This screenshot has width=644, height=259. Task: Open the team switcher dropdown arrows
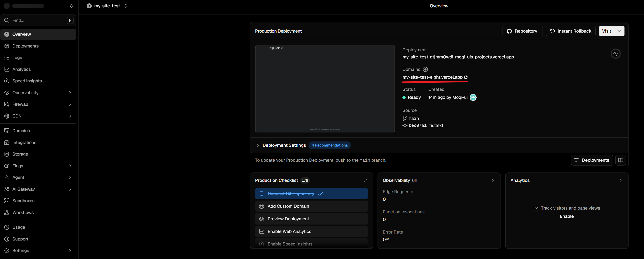[71, 6]
